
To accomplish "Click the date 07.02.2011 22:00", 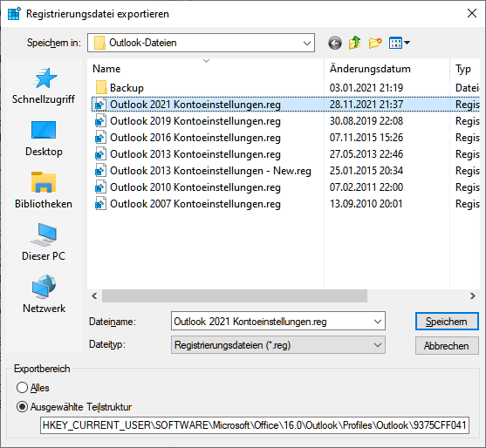I will click(366, 187).
